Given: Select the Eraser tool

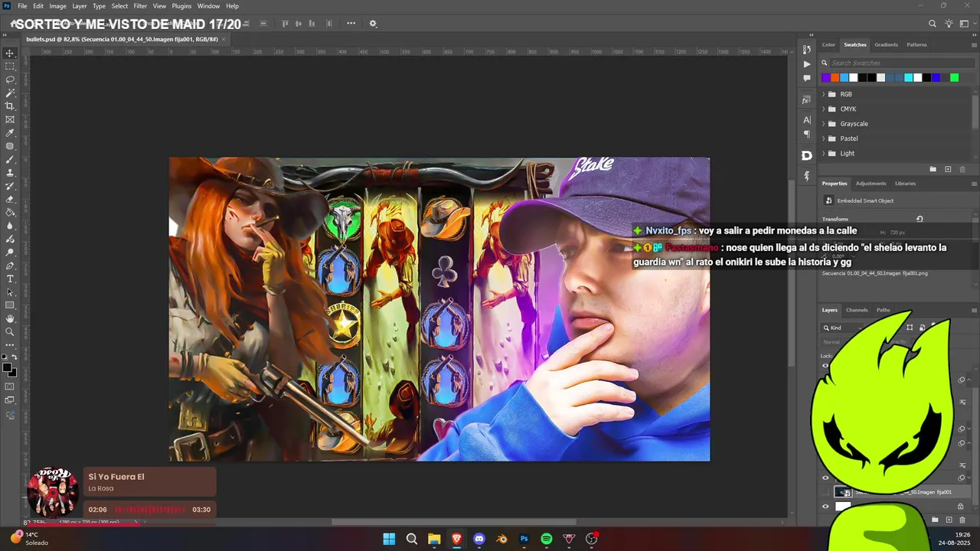Looking at the screenshot, I should pos(10,199).
